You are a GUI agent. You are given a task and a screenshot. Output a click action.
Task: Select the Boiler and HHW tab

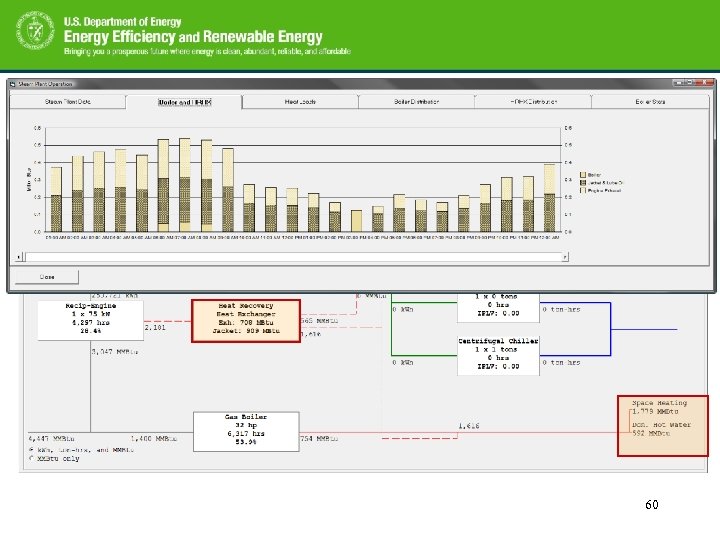tap(184, 102)
